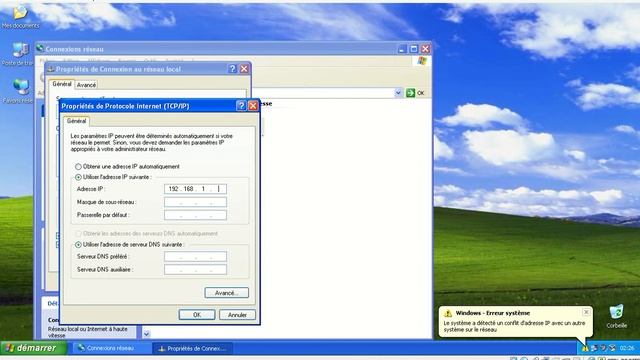Click the help question mark in TCP/IP dialog
Image resolution: width=640 pixels, height=360 pixels.
tap(241, 106)
